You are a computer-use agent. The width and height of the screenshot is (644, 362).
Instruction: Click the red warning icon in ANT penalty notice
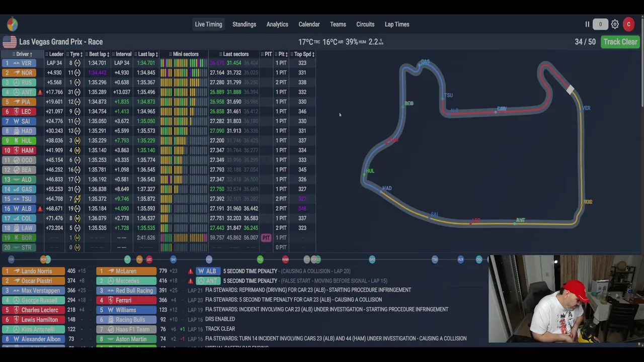coord(190,281)
